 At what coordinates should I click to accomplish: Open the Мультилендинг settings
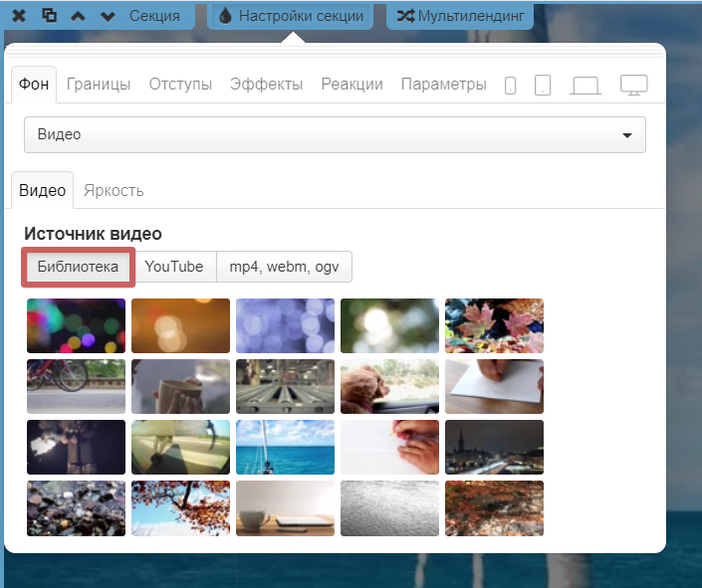coord(460,16)
